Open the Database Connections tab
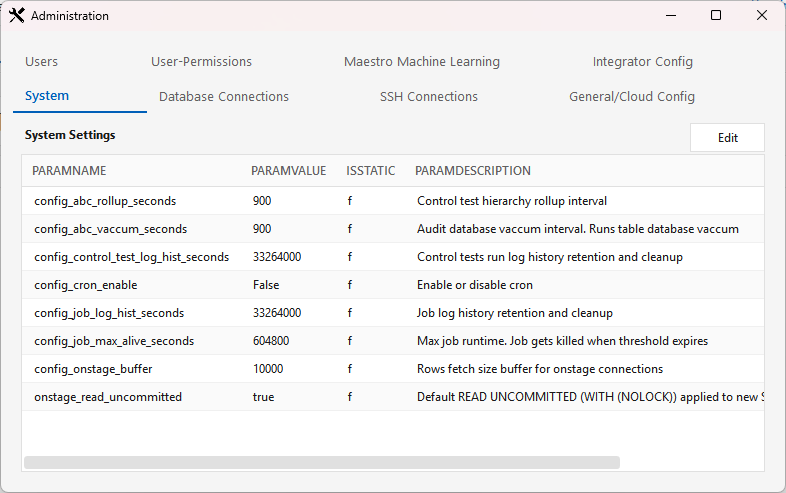786x493 pixels. tap(224, 96)
